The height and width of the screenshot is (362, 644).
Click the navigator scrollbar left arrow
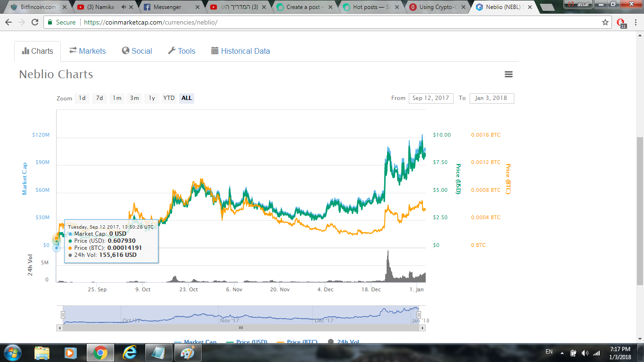coord(59,328)
